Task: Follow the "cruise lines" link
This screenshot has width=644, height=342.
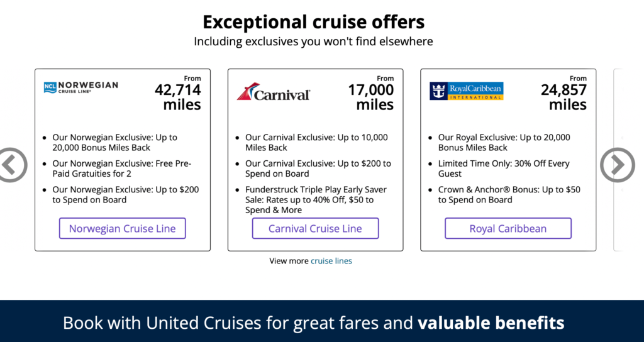Action: pos(331,261)
